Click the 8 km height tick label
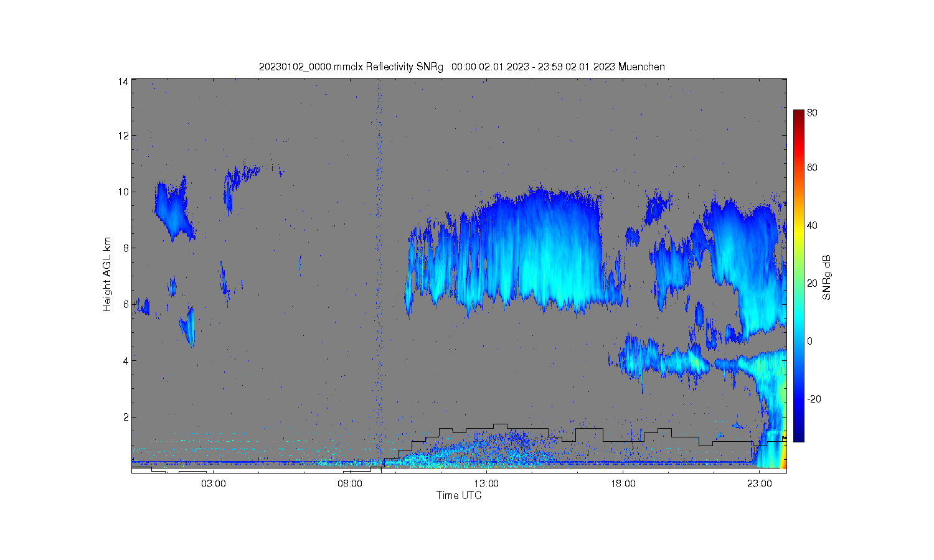This screenshot has height=560, width=934. coord(126,248)
